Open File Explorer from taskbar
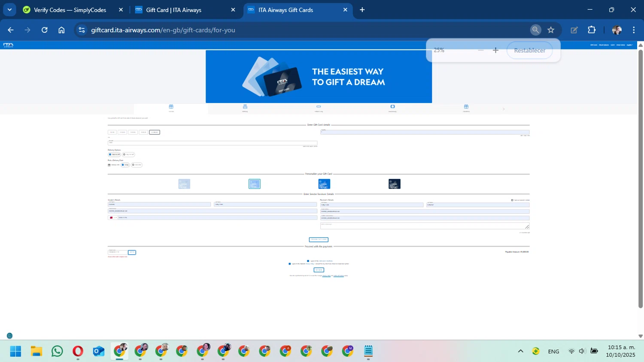Image resolution: width=644 pixels, height=362 pixels. click(x=36, y=351)
